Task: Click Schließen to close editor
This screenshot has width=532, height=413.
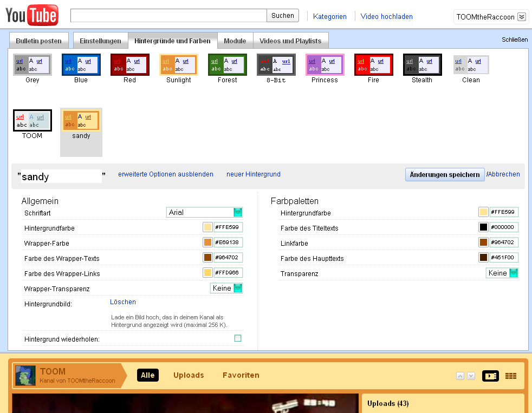Action: (x=515, y=40)
